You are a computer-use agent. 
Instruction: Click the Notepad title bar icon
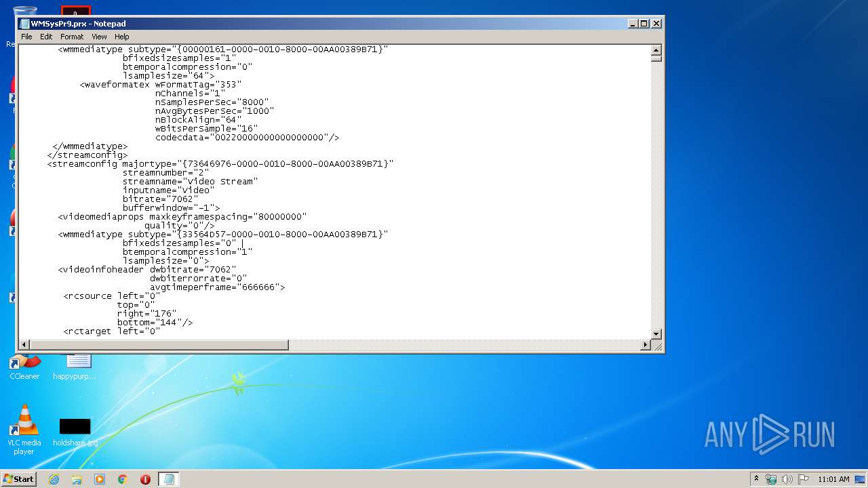click(24, 24)
